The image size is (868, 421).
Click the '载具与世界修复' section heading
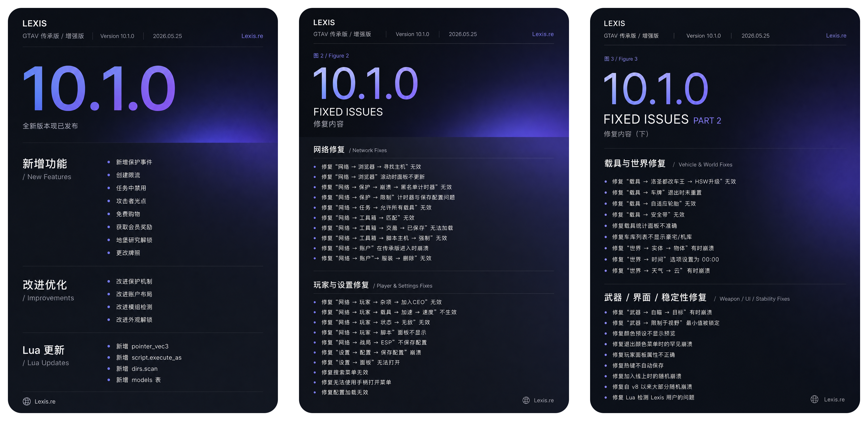point(635,164)
